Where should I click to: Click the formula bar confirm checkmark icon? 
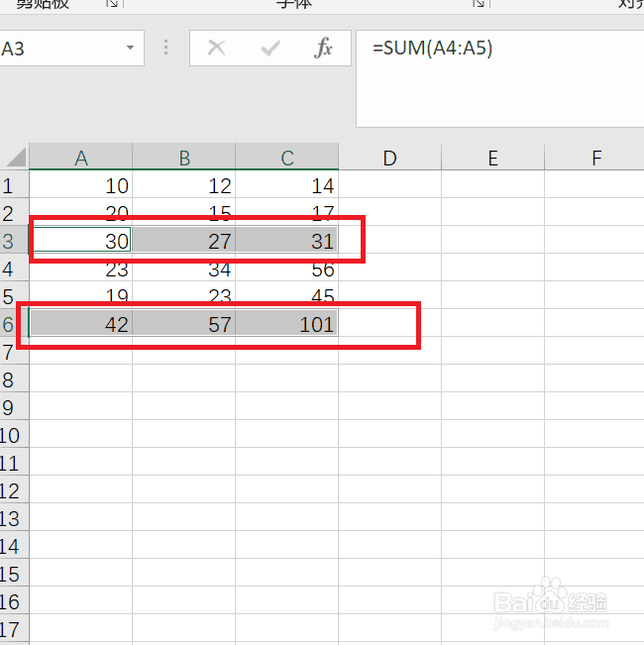(x=270, y=49)
